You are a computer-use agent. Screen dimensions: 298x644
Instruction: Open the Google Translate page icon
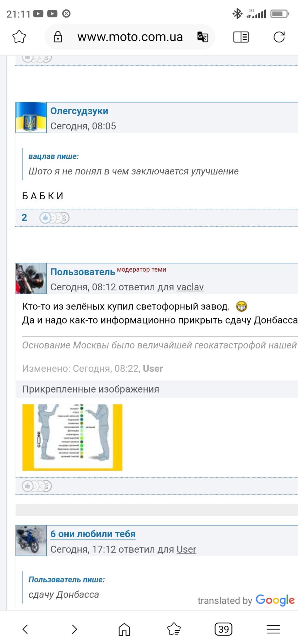(x=203, y=37)
